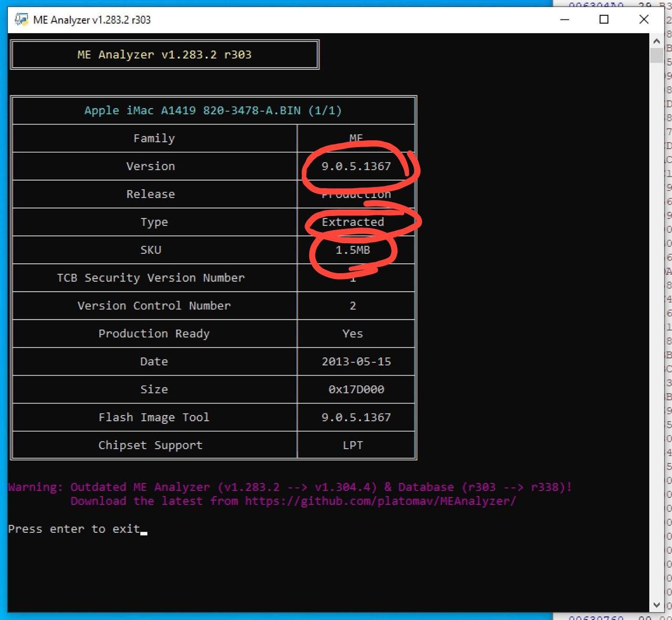
Task: Click the date value 2013-05-15
Action: click(356, 361)
